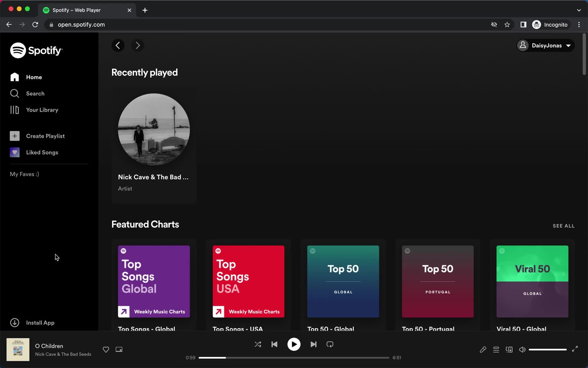This screenshot has height=368, width=588.
Task: Click SEE ALL for Featured Charts
Action: tap(563, 226)
